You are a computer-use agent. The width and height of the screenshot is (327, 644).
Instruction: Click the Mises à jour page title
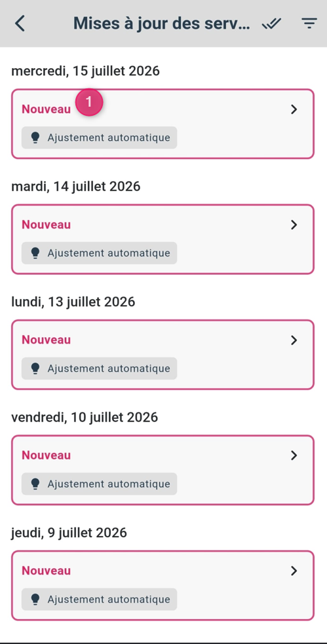pos(162,24)
